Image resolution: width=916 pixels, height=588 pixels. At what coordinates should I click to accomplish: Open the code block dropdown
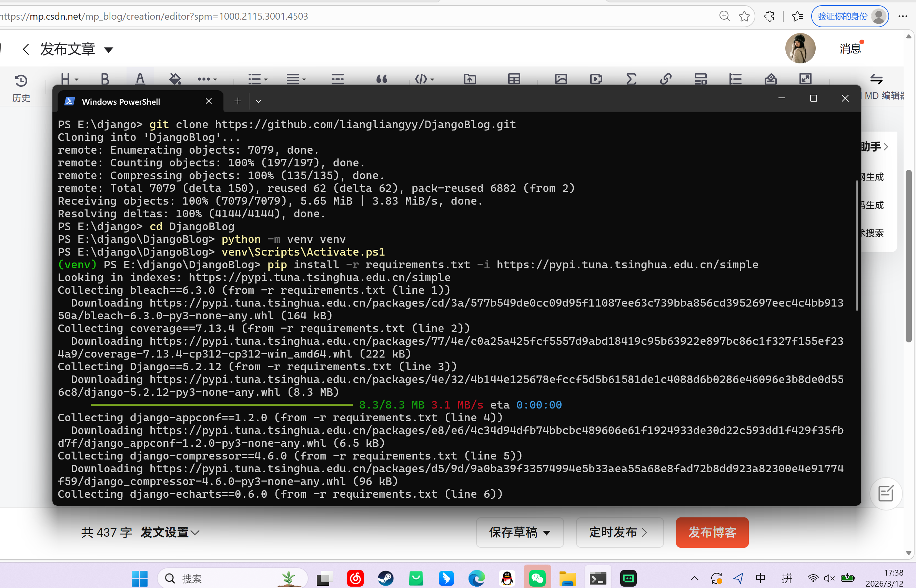click(425, 79)
